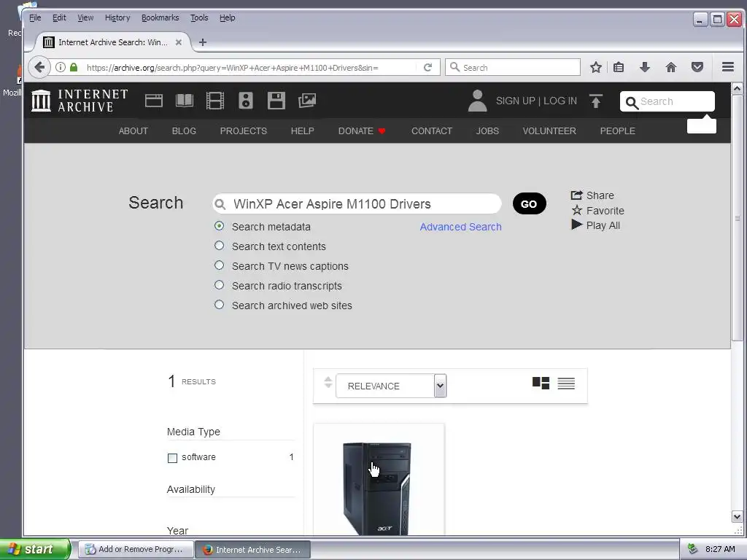Open the Firefox downloads arrow
Image resolution: width=747 pixels, height=560 pixels.
point(645,67)
